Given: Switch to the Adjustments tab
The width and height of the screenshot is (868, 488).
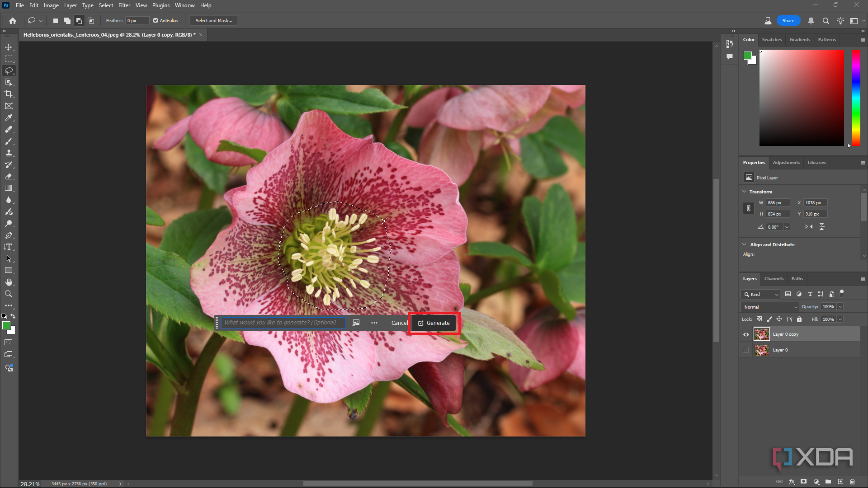Looking at the screenshot, I should [786, 163].
